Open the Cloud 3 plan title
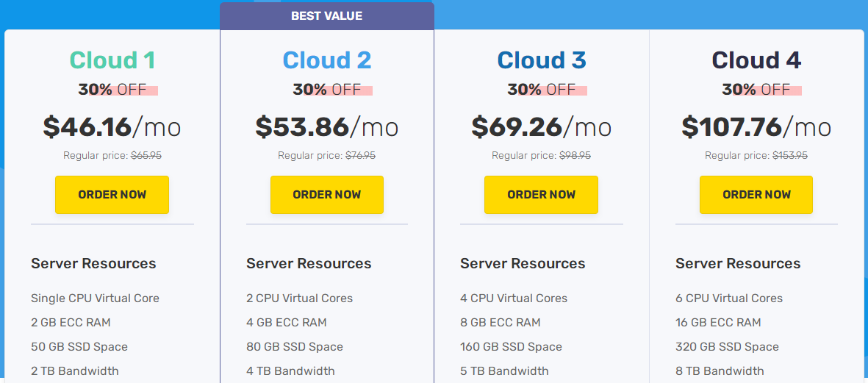Image resolution: width=868 pixels, height=383 pixels. (x=542, y=60)
